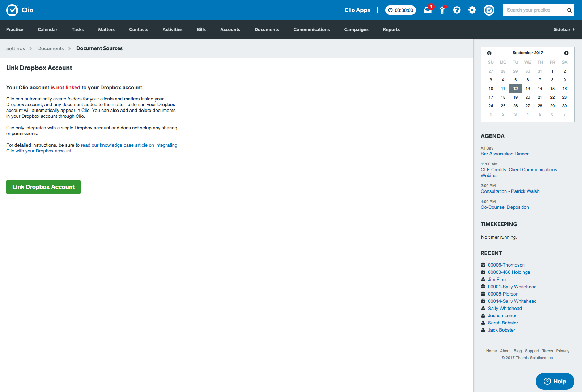Image resolution: width=582 pixels, height=392 pixels.
Task: Go to previous month in calendar
Action: tap(489, 53)
